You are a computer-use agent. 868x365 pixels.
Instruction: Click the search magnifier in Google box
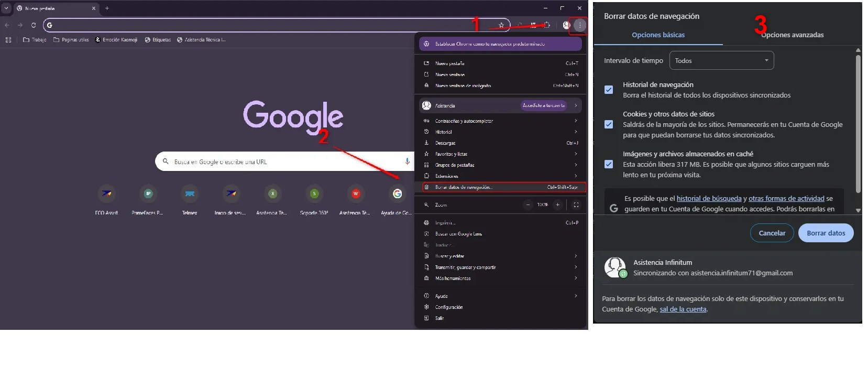(166, 162)
